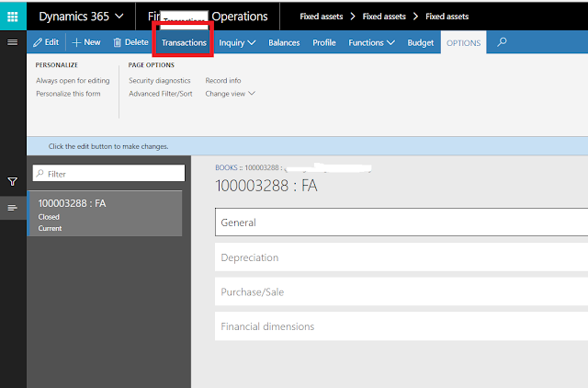The width and height of the screenshot is (588, 388).
Task: Open the Transactions action
Action: pyautogui.click(x=184, y=43)
